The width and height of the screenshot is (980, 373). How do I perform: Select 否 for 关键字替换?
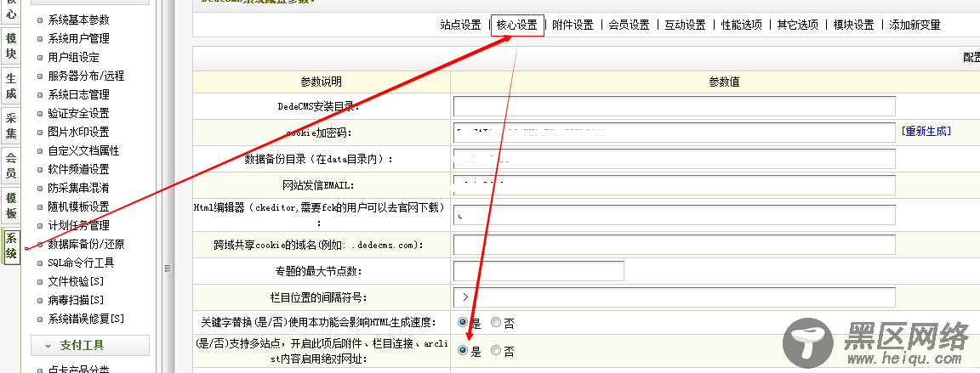click(x=496, y=323)
